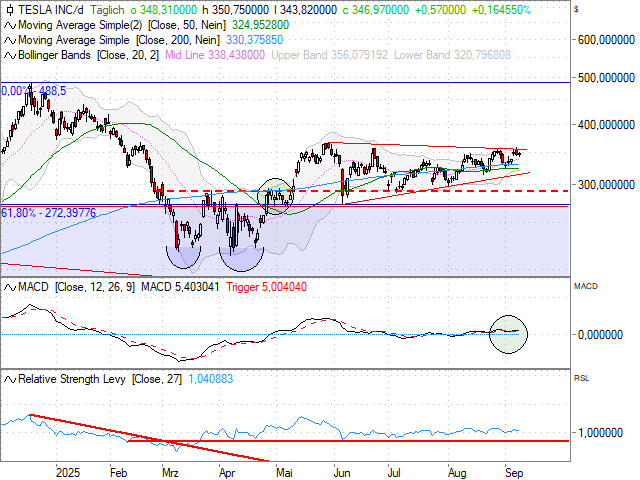This screenshot has height=480, width=640.
Task: Click the 600,000000 price axis label
Action: click(x=606, y=40)
